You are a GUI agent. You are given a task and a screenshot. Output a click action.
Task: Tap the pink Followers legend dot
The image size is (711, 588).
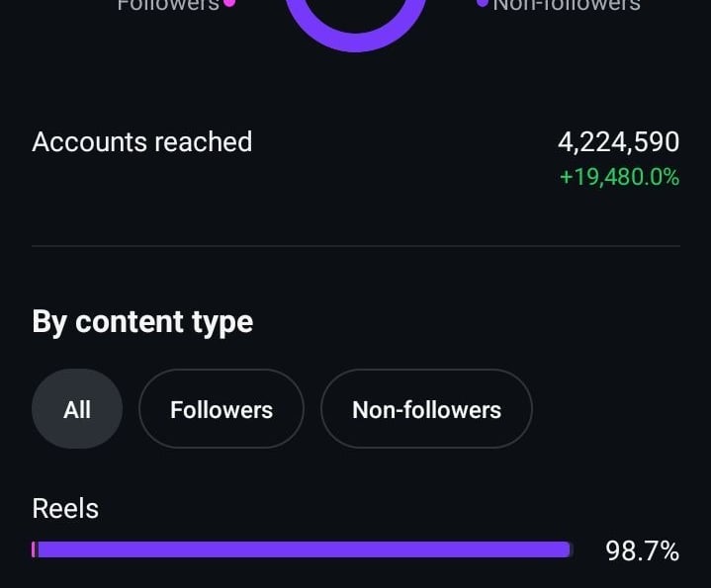click(229, 3)
